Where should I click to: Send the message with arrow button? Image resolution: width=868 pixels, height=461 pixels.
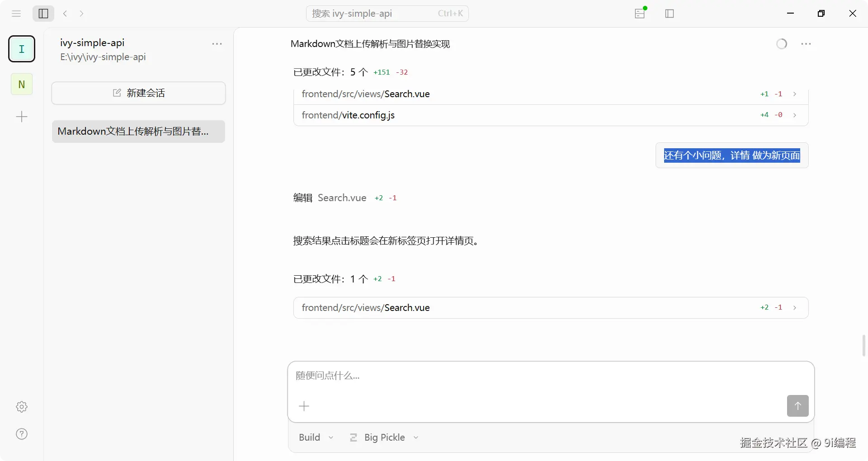797,406
